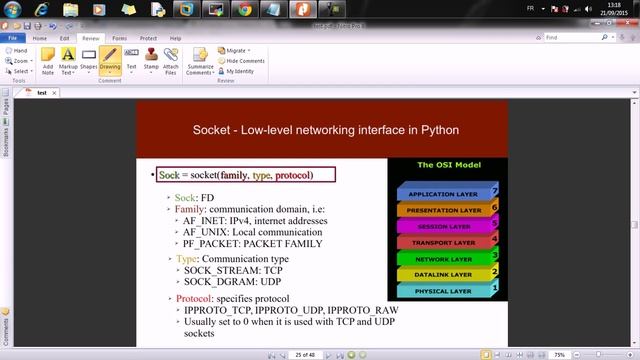Close the 'test' document tab
The image size is (640, 360).
click(54, 93)
